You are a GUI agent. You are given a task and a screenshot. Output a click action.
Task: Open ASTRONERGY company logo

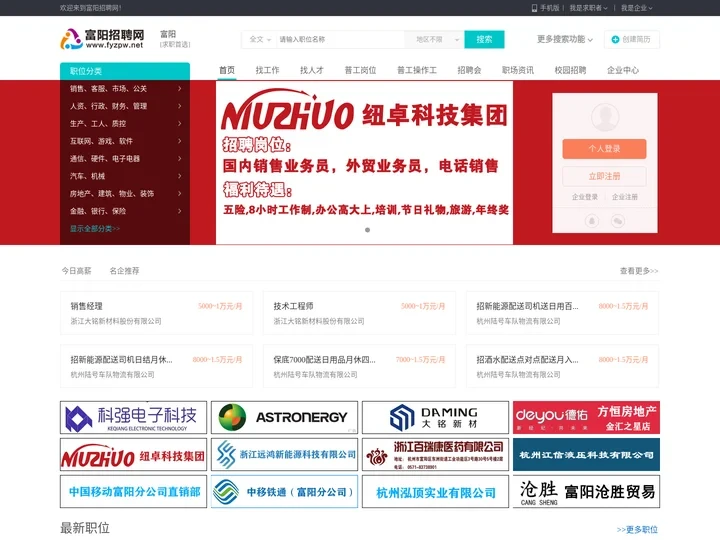[284, 417]
